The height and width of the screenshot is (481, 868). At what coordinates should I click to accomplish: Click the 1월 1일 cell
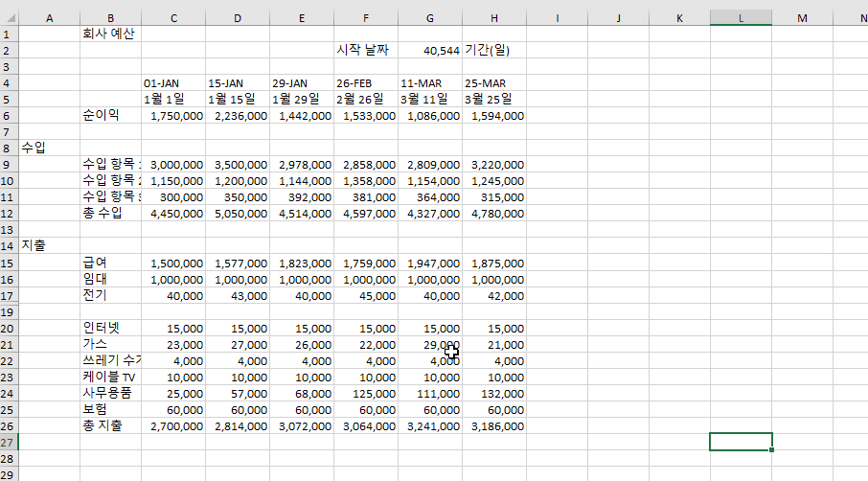point(173,99)
